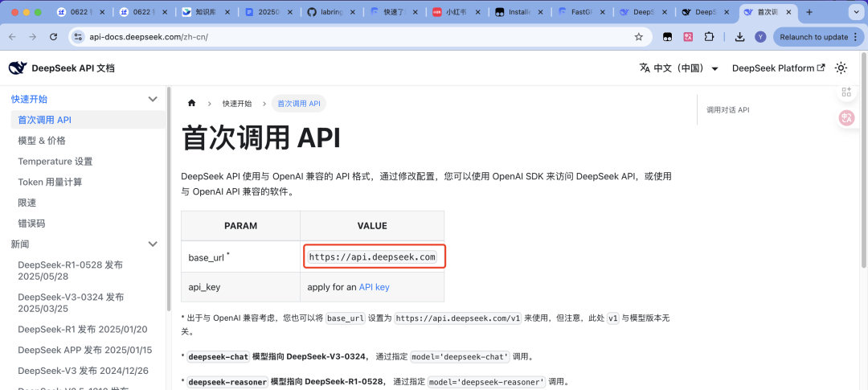Screen dimensions: 868x390
Task: Open the browser extensions puzzle icon
Action: click(x=710, y=37)
